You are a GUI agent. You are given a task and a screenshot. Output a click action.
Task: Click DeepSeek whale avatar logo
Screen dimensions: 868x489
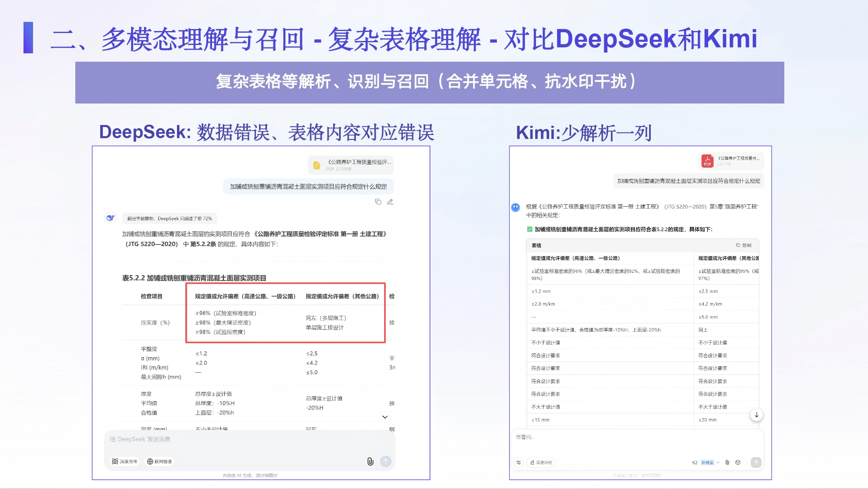tap(110, 218)
